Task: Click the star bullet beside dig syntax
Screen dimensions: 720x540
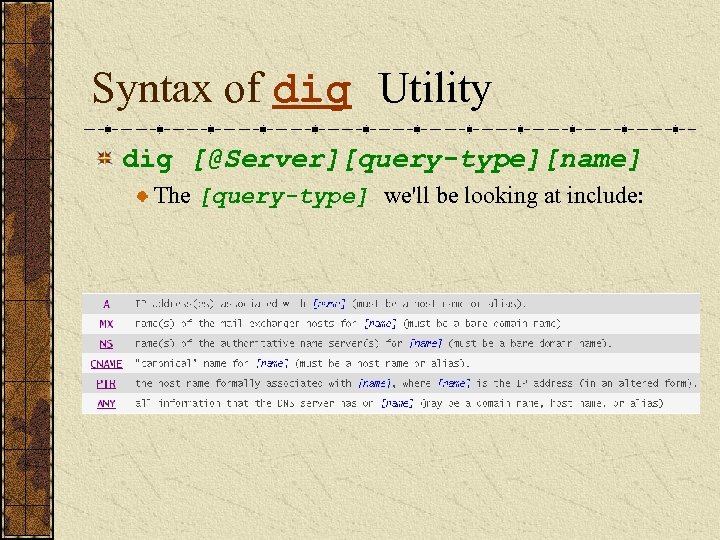Action: click(105, 158)
